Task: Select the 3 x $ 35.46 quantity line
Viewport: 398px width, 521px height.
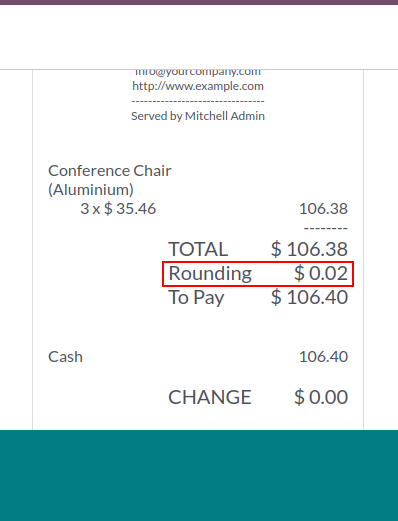Action: pyautogui.click(x=118, y=209)
